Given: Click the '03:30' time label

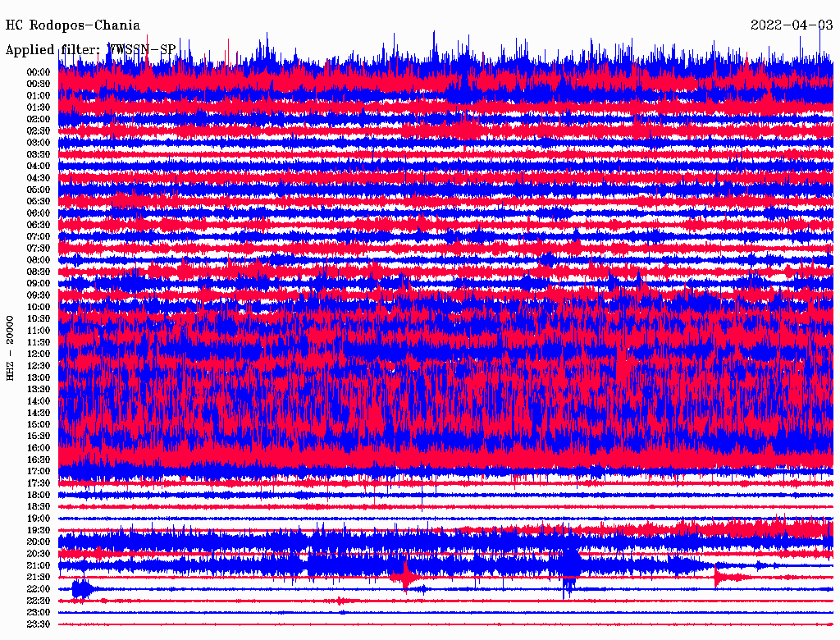Looking at the screenshot, I should pos(39,155).
